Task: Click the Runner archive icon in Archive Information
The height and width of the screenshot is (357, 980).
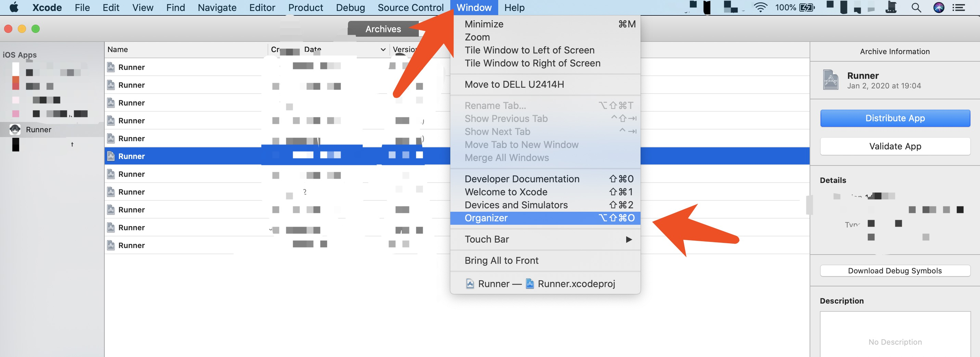Action: click(830, 79)
